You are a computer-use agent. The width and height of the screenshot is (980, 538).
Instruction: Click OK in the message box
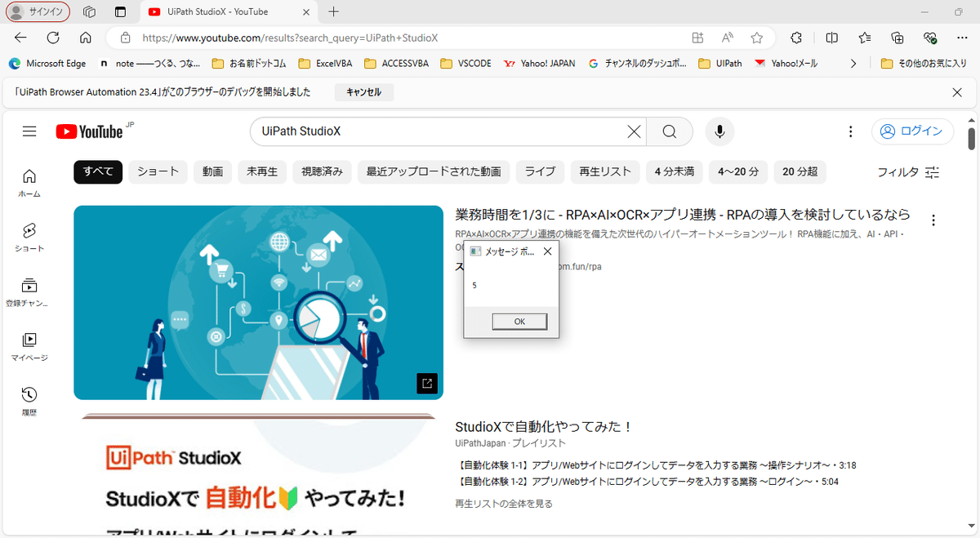pos(519,322)
